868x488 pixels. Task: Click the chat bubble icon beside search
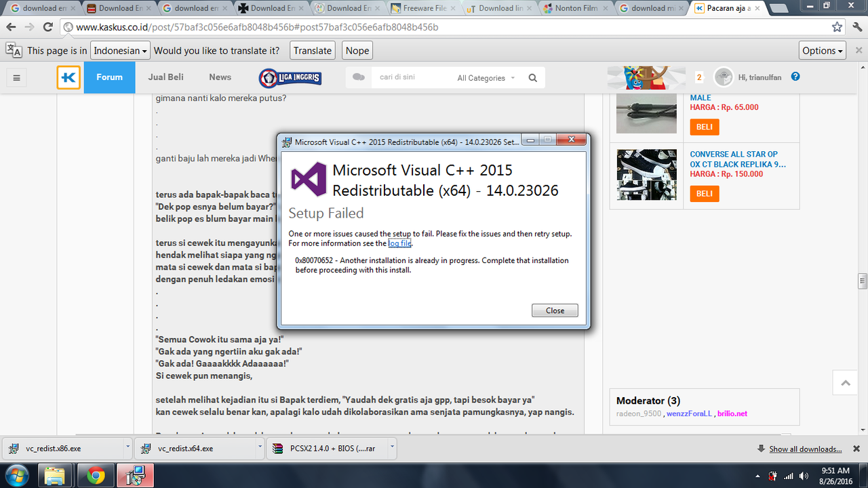(x=359, y=77)
